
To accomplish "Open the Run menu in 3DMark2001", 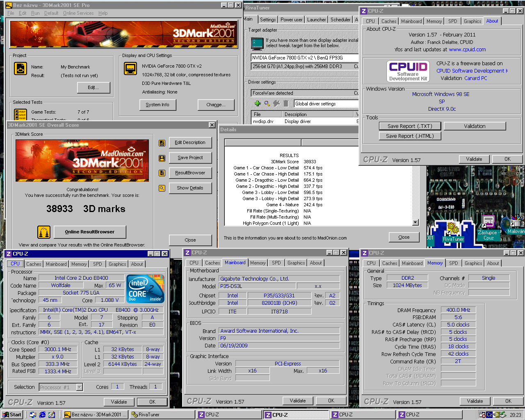I will coord(36,13).
